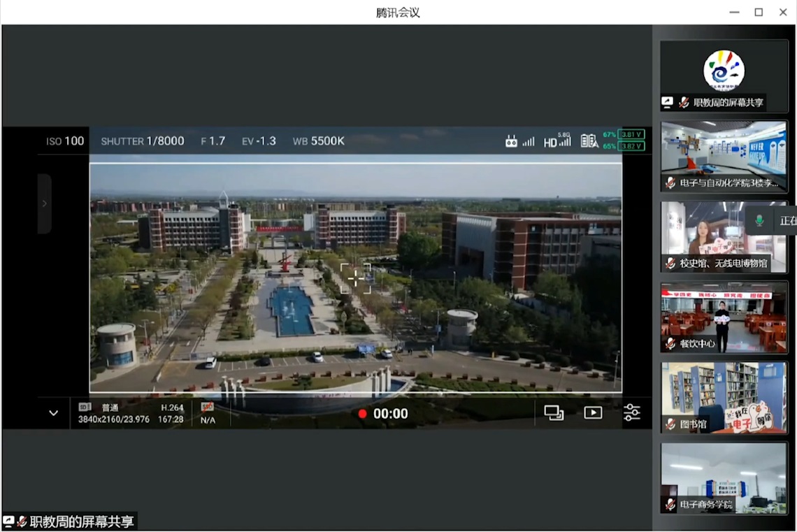Open the ISO 100 setting

tap(65, 141)
